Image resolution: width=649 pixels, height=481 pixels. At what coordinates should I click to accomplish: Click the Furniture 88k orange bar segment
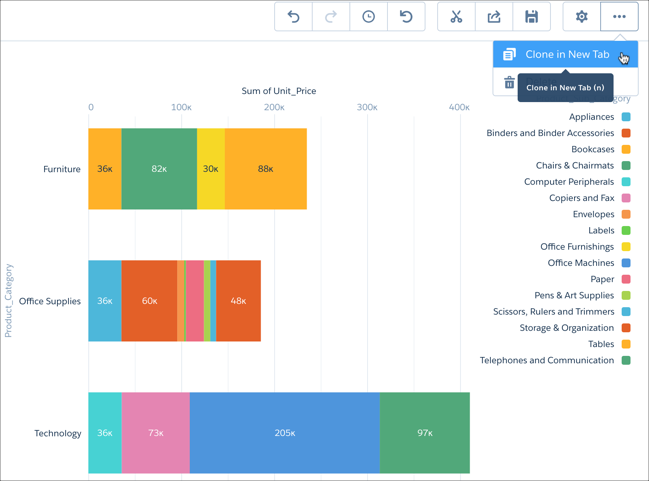click(266, 169)
